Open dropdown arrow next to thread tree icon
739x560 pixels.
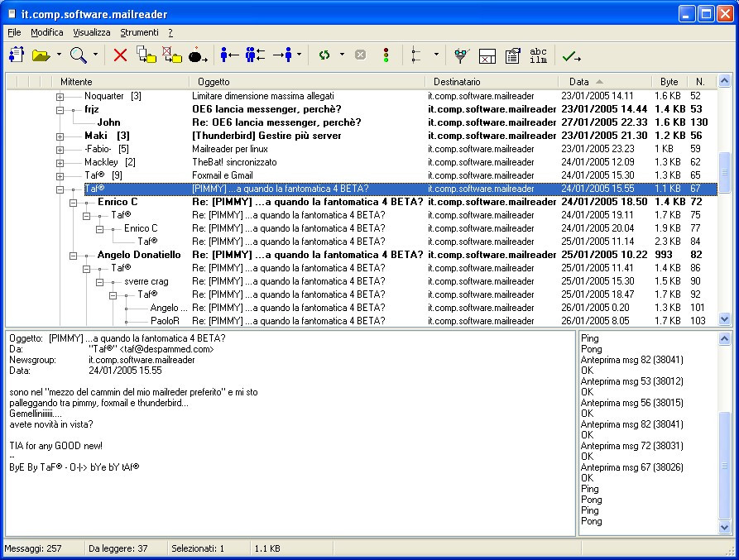[436, 55]
